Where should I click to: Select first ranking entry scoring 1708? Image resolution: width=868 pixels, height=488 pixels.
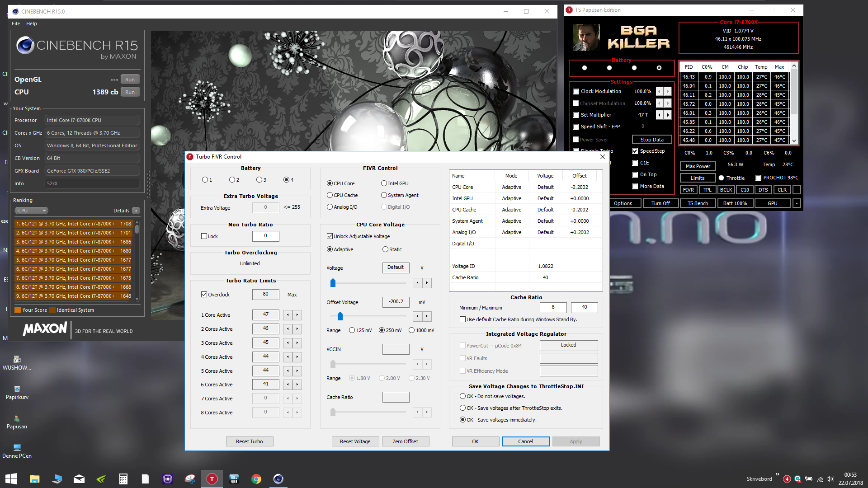point(74,224)
